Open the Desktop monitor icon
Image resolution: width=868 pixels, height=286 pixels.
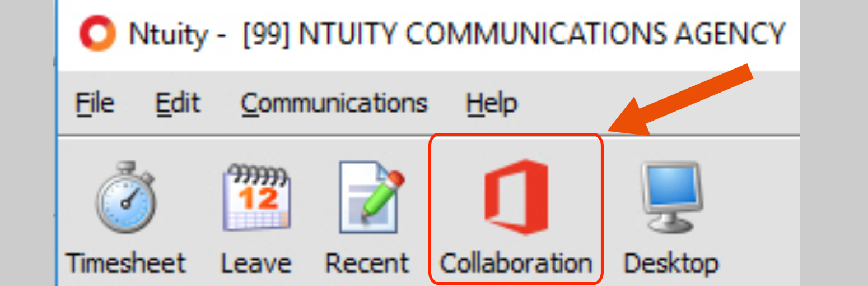(671, 196)
